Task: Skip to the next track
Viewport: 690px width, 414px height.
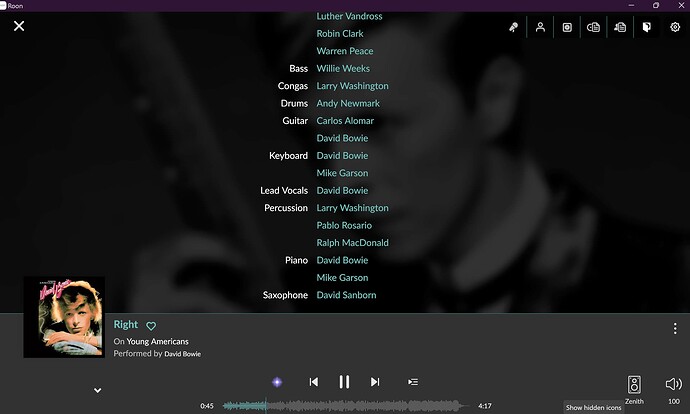Action: 375,382
